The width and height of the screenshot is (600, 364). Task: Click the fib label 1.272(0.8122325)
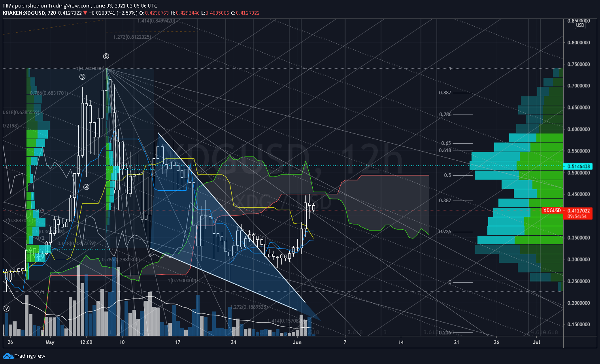pos(132,37)
